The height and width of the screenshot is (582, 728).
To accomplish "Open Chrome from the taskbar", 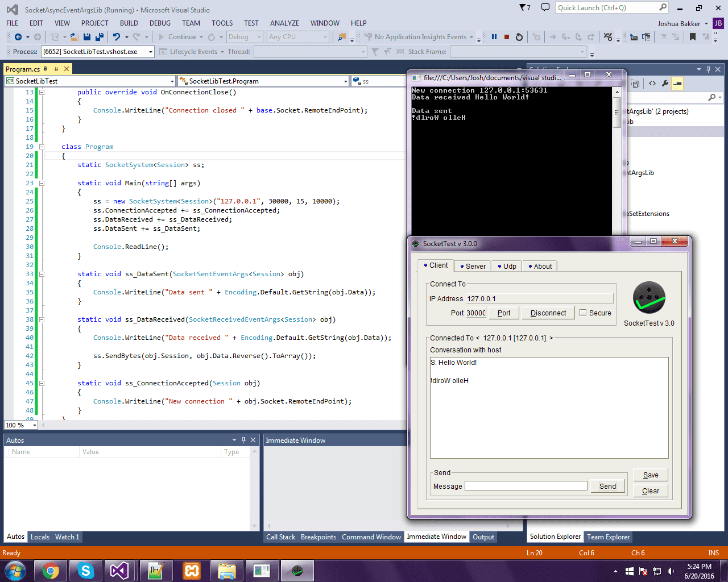I will tap(51, 571).
